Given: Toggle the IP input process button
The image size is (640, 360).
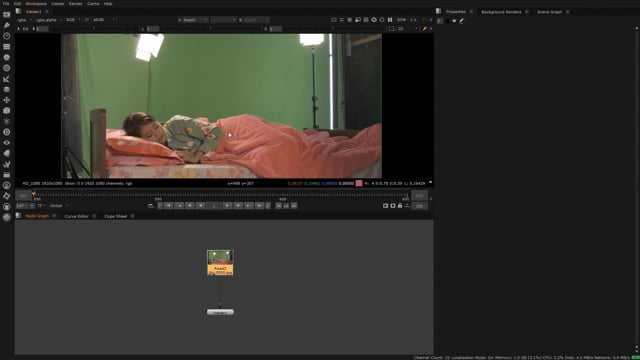Looking at the screenshot, I should click(87, 20).
